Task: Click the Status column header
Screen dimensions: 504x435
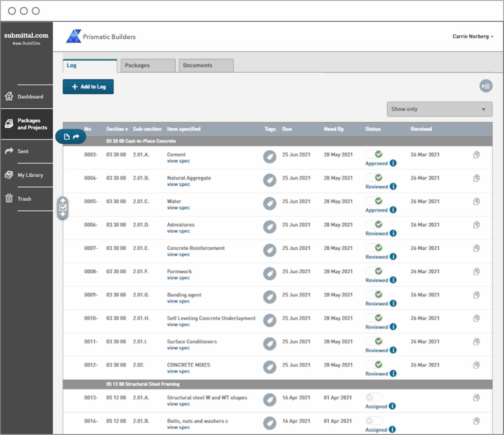Action: pos(373,129)
